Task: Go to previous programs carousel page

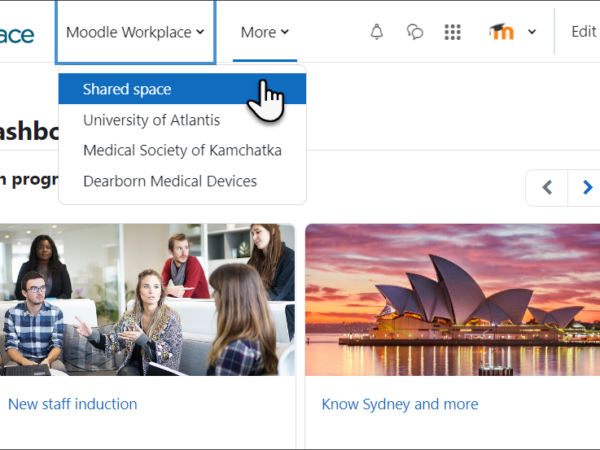Action: (547, 188)
